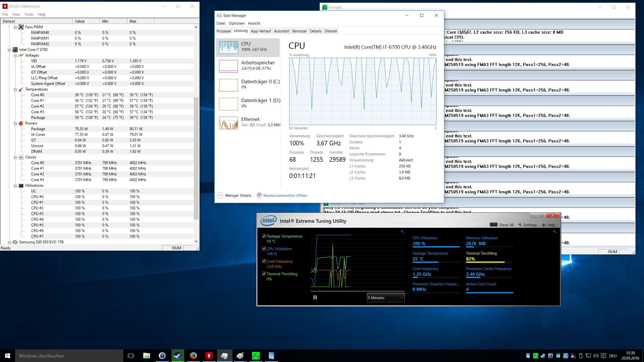
Task: Click the volume icon in system tray
Action: tap(595, 356)
